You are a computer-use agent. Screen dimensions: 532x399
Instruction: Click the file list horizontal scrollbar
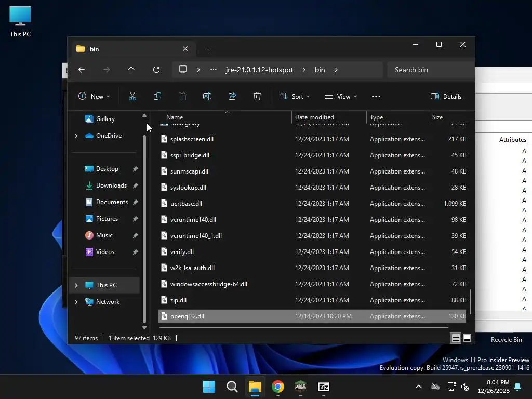(303, 328)
